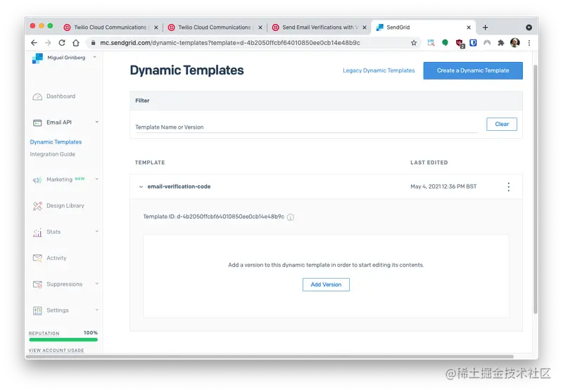
Task: Click the Bitwarden shield extension icon
Action: click(473, 43)
